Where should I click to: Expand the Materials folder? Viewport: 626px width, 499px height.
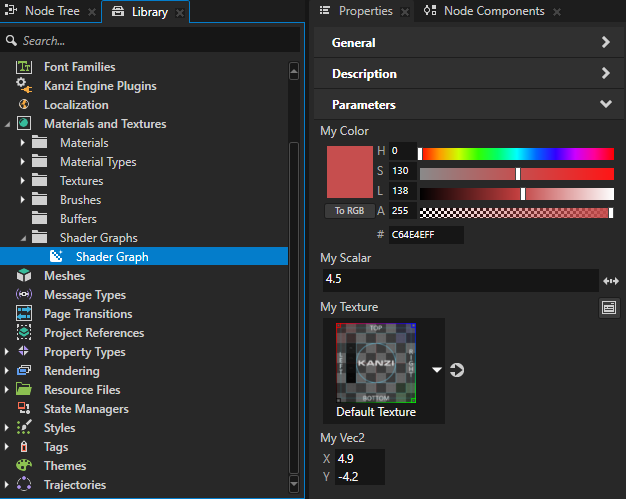22,143
